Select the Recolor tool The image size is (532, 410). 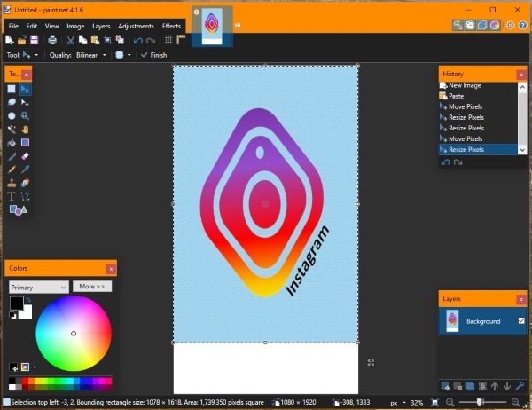25,183
